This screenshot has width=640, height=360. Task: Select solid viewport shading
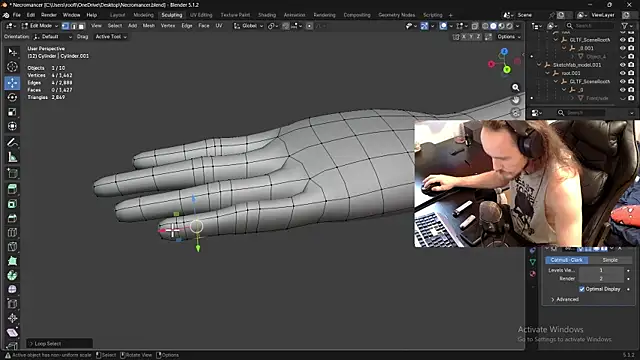[x=493, y=26]
